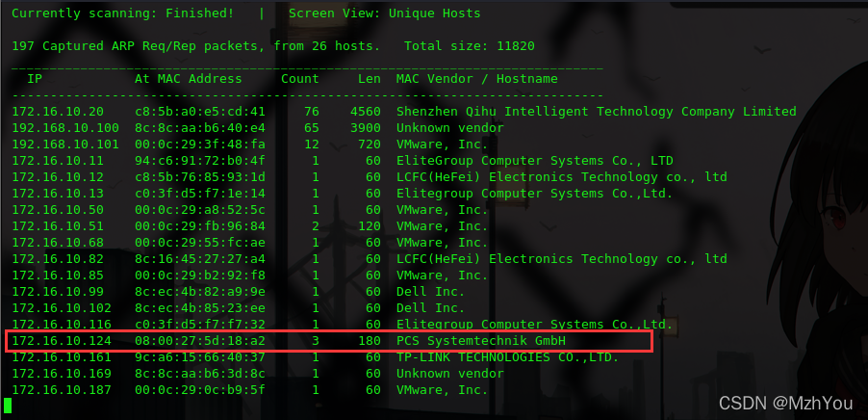The width and height of the screenshot is (868, 420).
Task: Click the Shenzhen Qihu Intelligent Technology vendor text
Action: pos(597,112)
